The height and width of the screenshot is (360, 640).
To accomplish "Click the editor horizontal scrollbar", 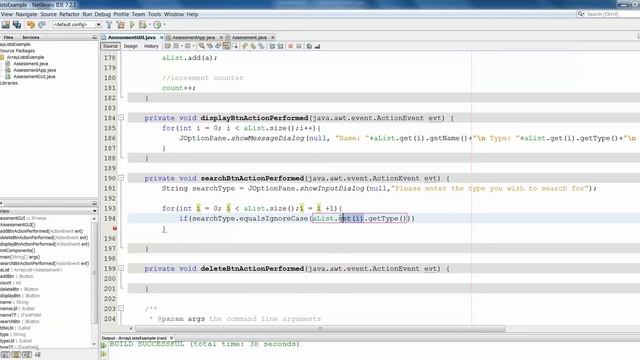I will (320, 329).
